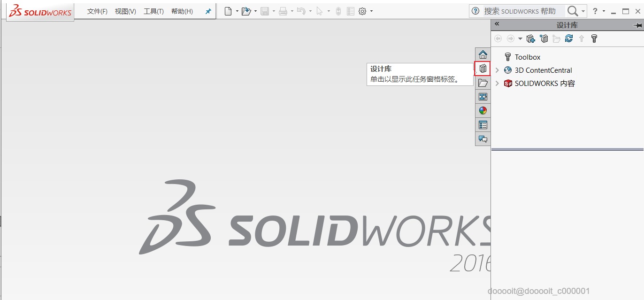Image resolution: width=644 pixels, height=300 pixels.
Task: Click the Open file folder icon
Action: point(246,11)
